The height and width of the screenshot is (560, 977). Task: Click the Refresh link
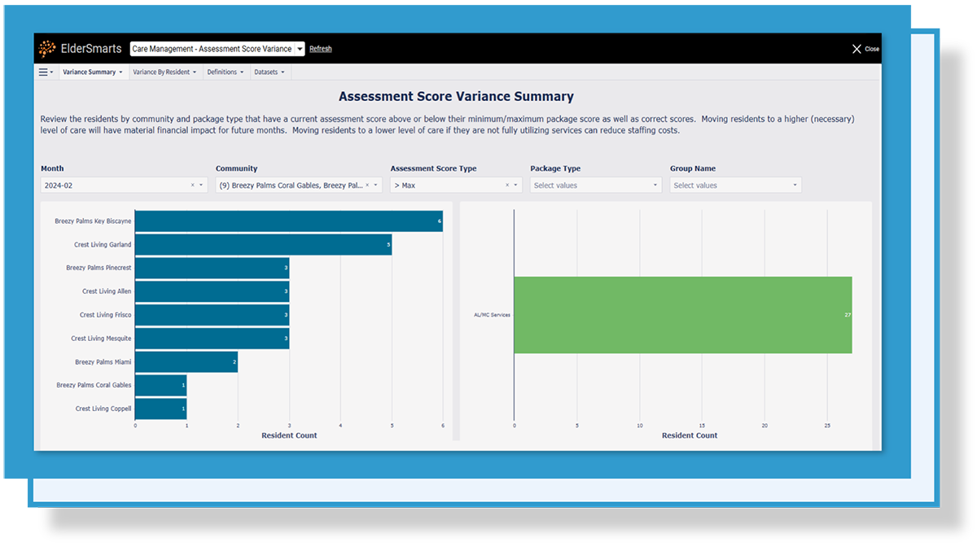(320, 48)
